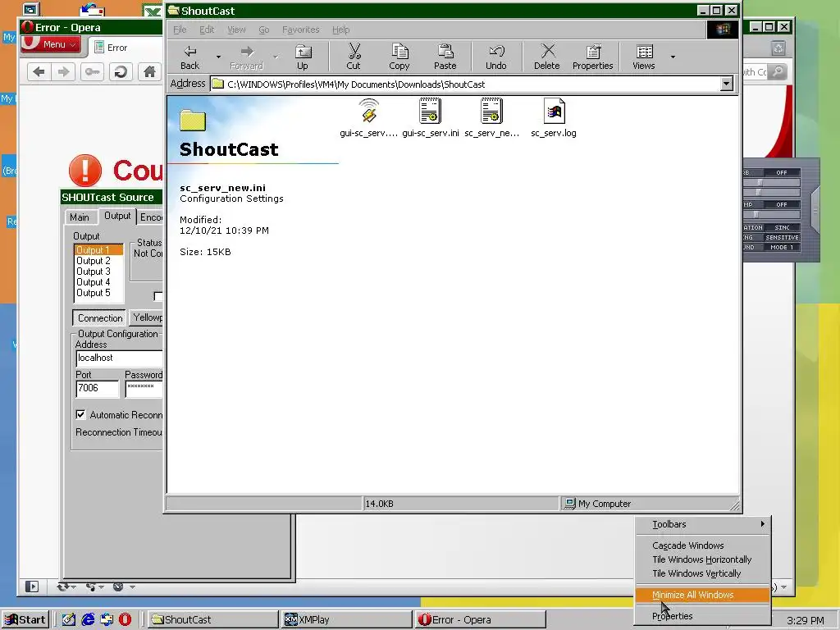Select the Error tab in Opera
Image resolution: width=840 pixels, height=630 pixels.
[x=126, y=48]
